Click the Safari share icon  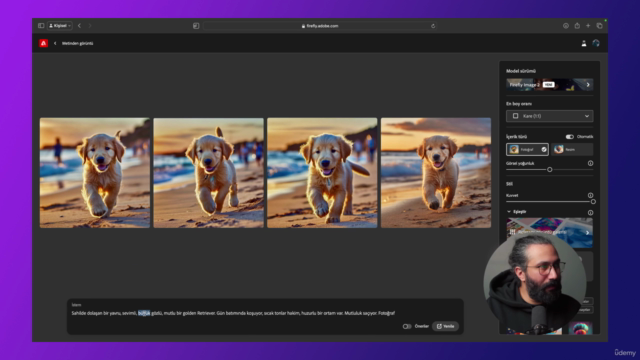[577, 26]
